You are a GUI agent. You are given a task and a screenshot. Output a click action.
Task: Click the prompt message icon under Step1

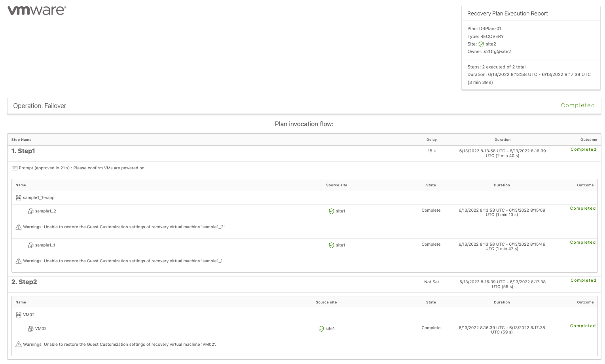(15, 168)
